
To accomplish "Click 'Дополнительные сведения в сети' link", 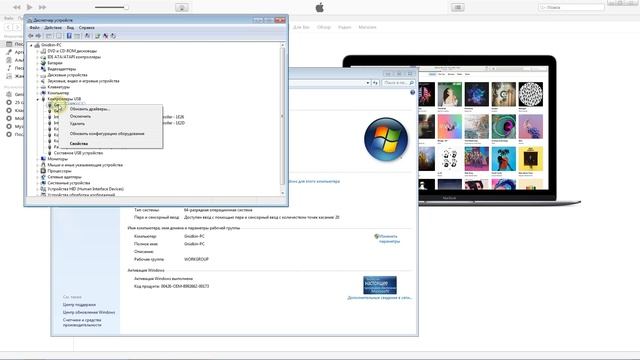I will [x=380, y=298].
